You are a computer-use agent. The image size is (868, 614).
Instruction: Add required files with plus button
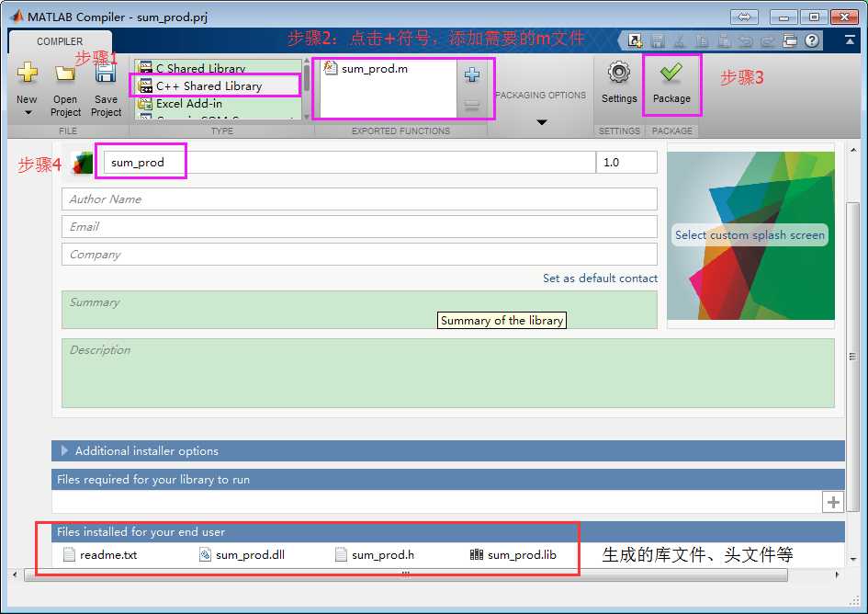point(832,502)
